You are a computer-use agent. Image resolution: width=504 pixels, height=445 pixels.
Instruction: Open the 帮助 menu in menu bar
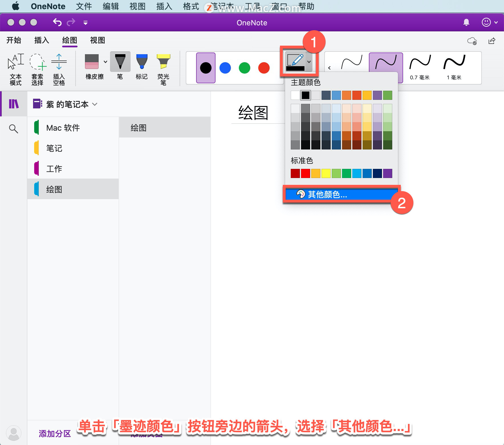(x=306, y=6)
